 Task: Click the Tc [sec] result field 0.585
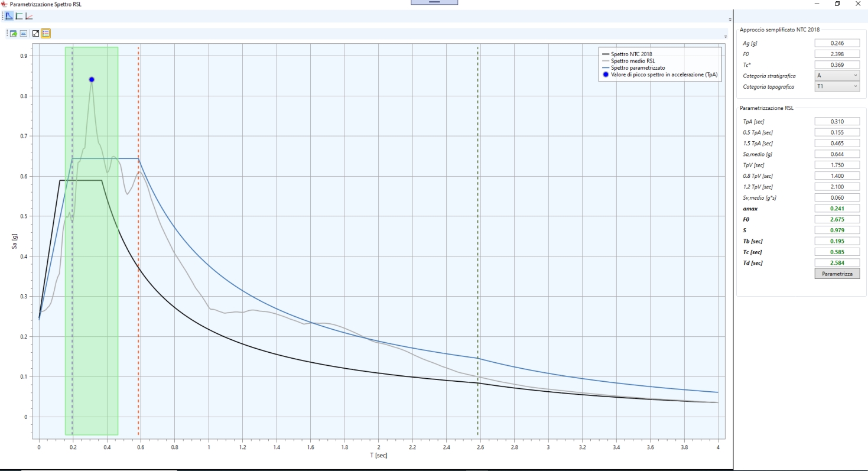837,252
